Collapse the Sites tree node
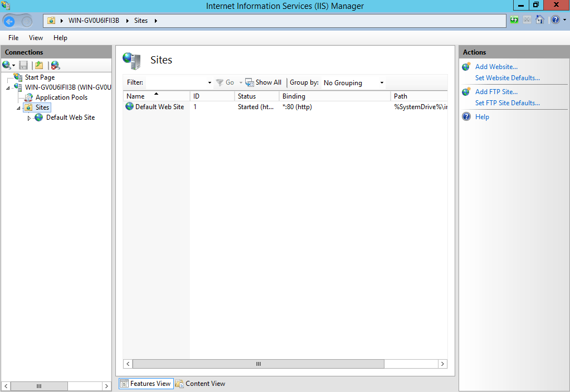Viewport: 570px width, 392px height. click(18, 108)
